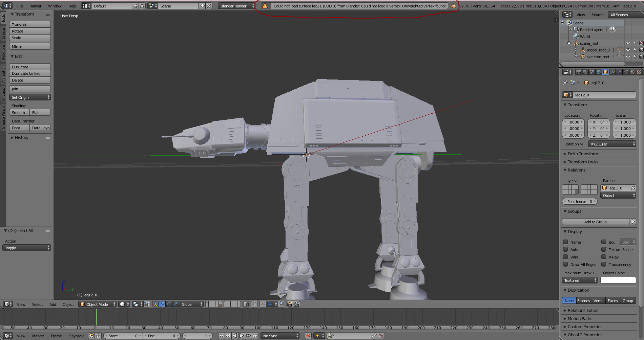The height and width of the screenshot is (340, 644).
Task: Click the Duplicate Linked button
Action: 30,73
